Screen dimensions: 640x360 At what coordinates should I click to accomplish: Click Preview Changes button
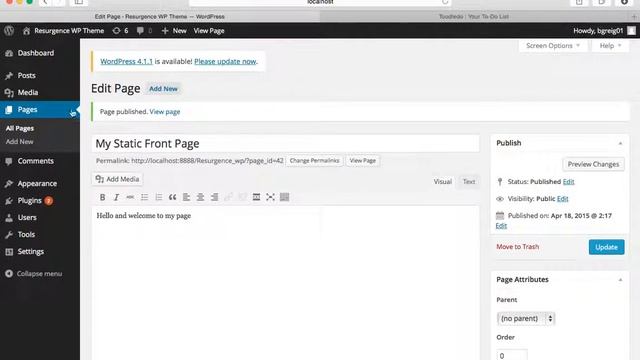click(x=593, y=164)
